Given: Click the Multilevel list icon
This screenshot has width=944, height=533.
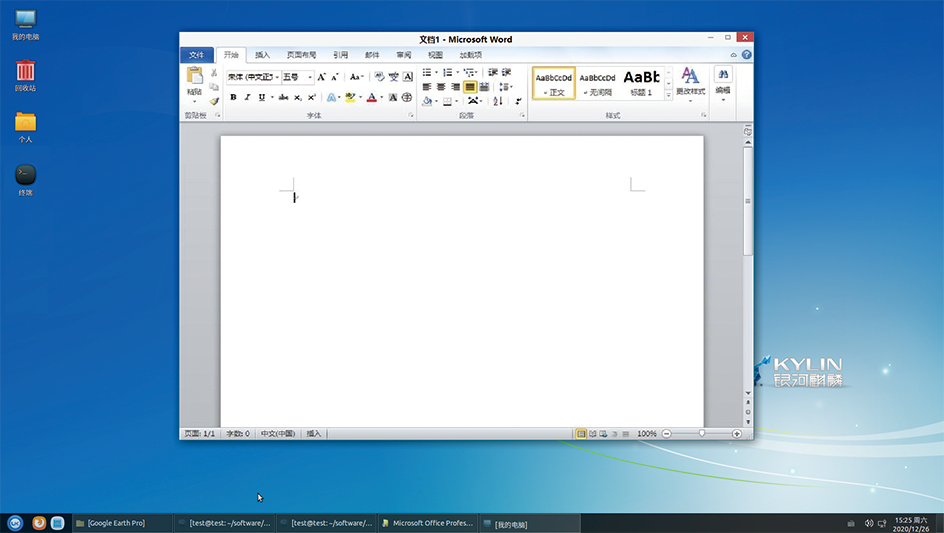Looking at the screenshot, I should click(x=468, y=72).
